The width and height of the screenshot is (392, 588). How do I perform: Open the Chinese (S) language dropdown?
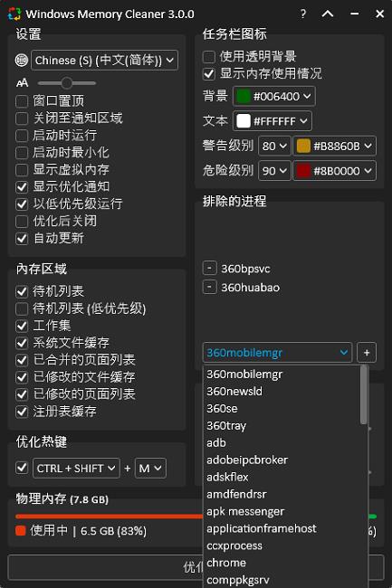coord(104,60)
